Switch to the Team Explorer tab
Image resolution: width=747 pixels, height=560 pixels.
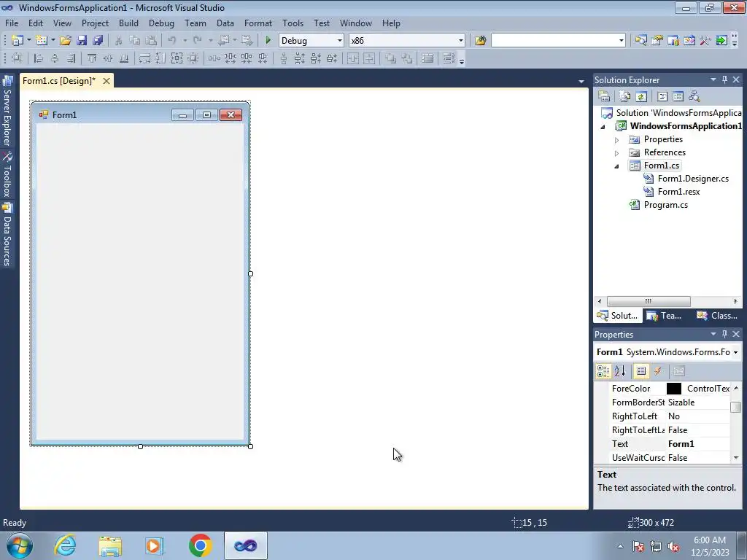coord(665,316)
